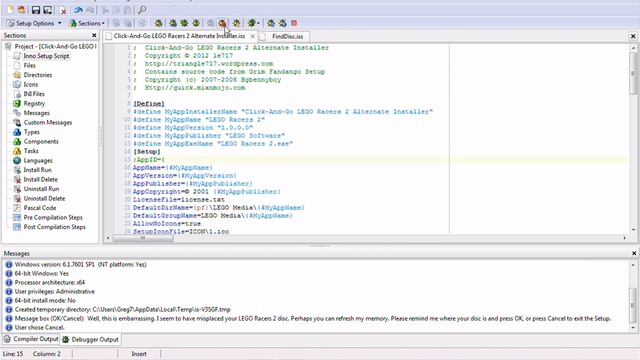The height and width of the screenshot is (360, 640).
Task: Open the Install Run section
Action: pyautogui.click(x=38, y=170)
